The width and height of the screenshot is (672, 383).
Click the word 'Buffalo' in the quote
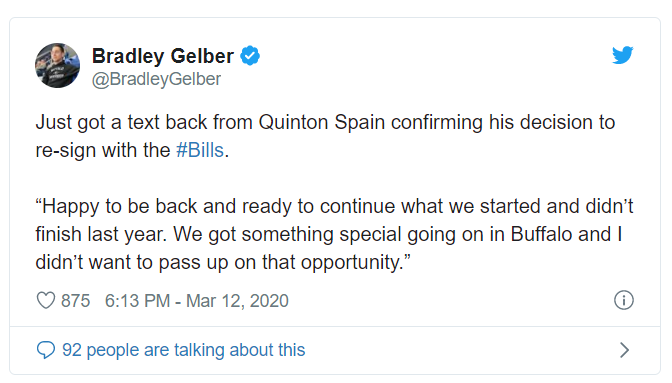coord(542,234)
